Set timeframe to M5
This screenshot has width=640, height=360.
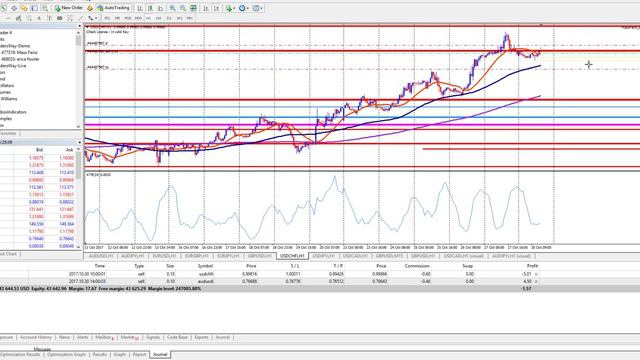pos(118,18)
